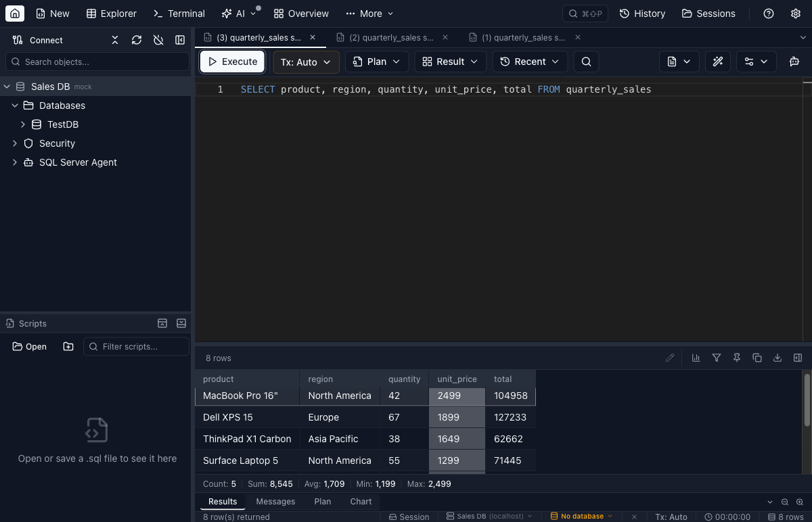Click the editor search magnifier icon
The height and width of the screenshot is (522, 812).
[x=587, y=62]
